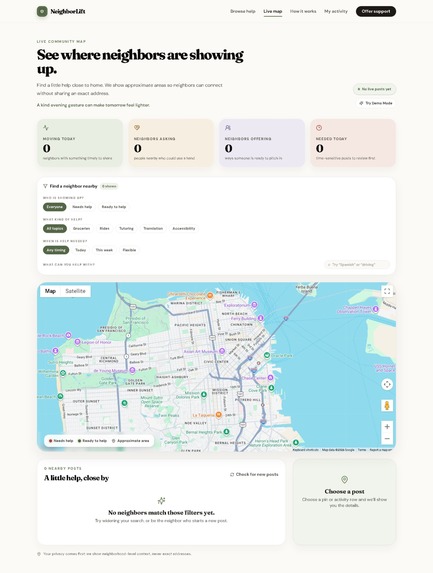433x573 pixels.
Task: Click the Approximate area legend item
Action: 130,441
